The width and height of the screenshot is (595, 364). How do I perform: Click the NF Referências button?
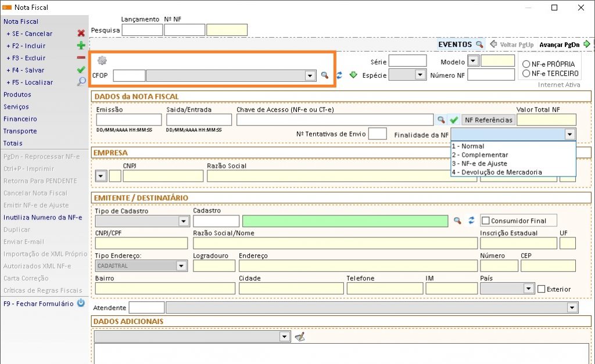488,120
